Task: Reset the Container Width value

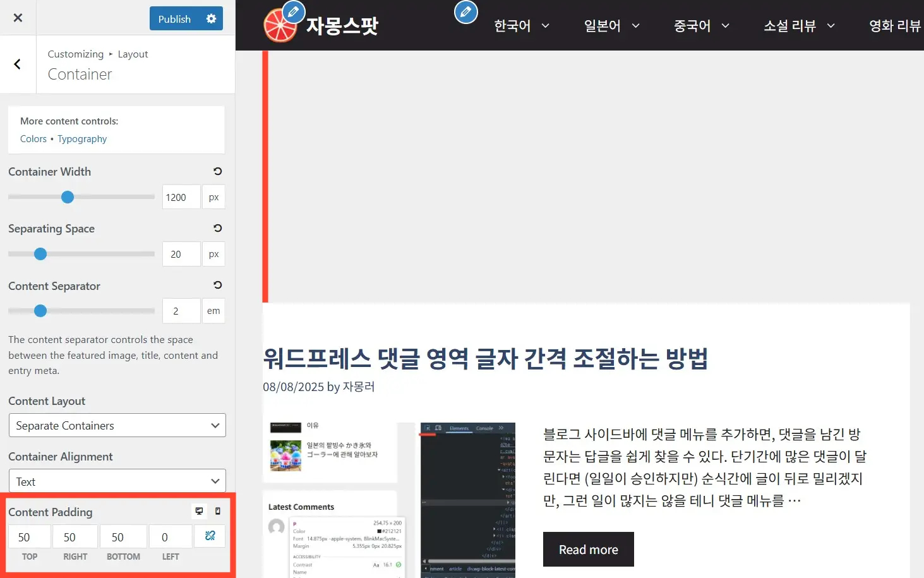Action: click(217, 171)
